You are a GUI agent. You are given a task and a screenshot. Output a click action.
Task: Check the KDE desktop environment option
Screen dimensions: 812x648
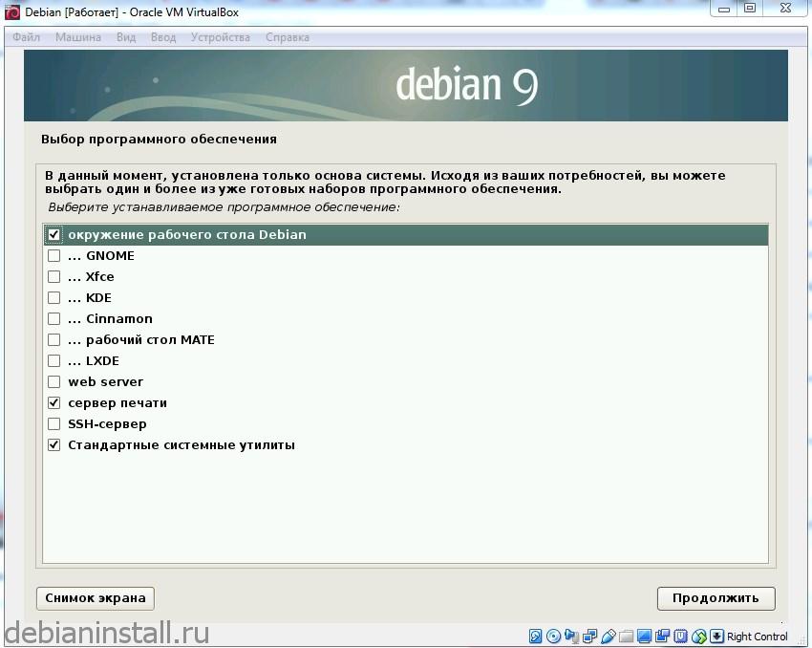click(x=54, y=297)
